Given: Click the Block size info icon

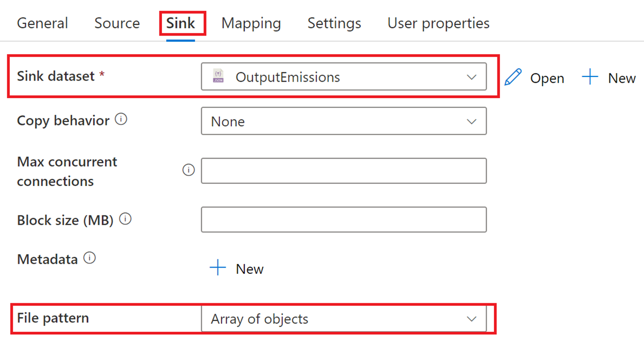Looking at the screenshot, I should 125,219.
